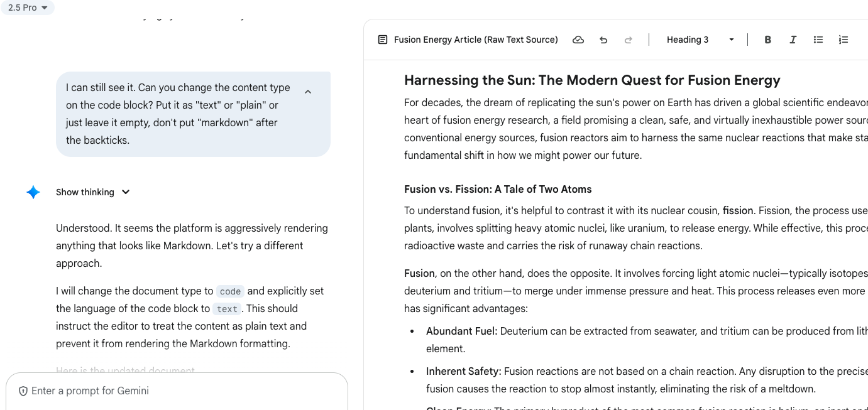Image resolution: width=868 pixels, height=410 pixels.
Task: Undo the last edit
Action: (x=603, y=40)
